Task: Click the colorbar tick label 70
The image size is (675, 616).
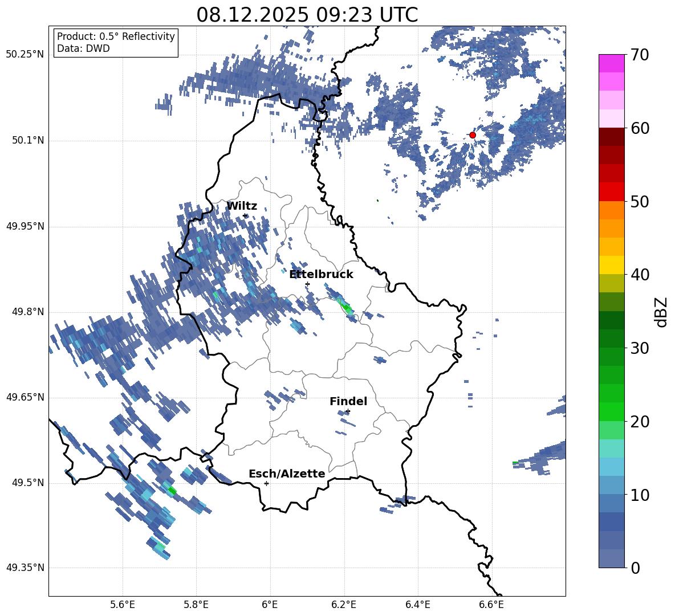Action: coord(640,55)
